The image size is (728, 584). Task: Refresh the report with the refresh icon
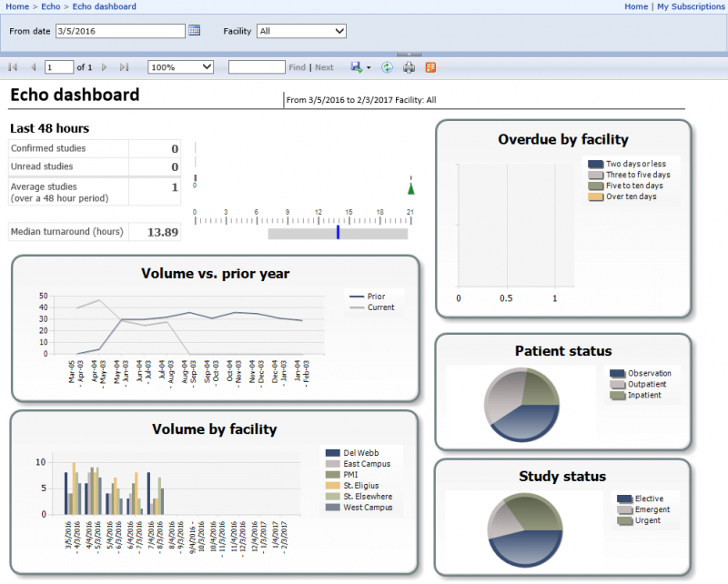(x=387, y=66)
